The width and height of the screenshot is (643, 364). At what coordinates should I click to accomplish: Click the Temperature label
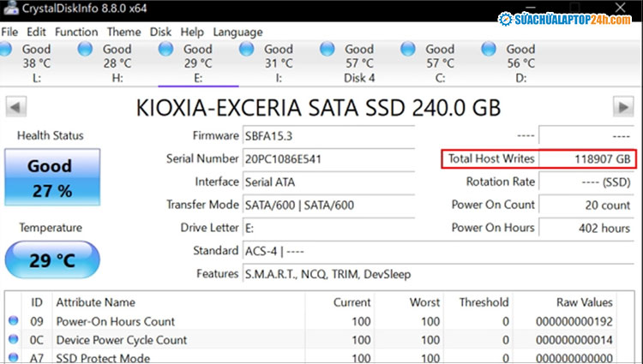coord(51,228)
